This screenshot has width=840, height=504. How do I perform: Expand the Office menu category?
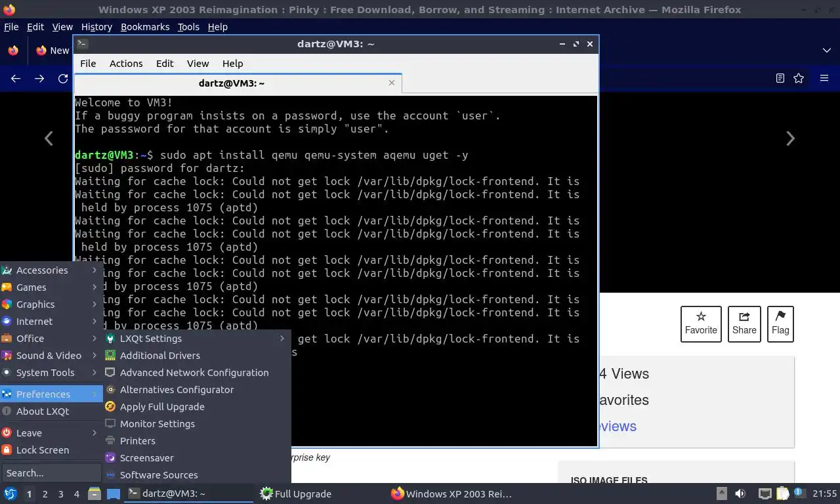pyautogui.click(x=51, y=339)
